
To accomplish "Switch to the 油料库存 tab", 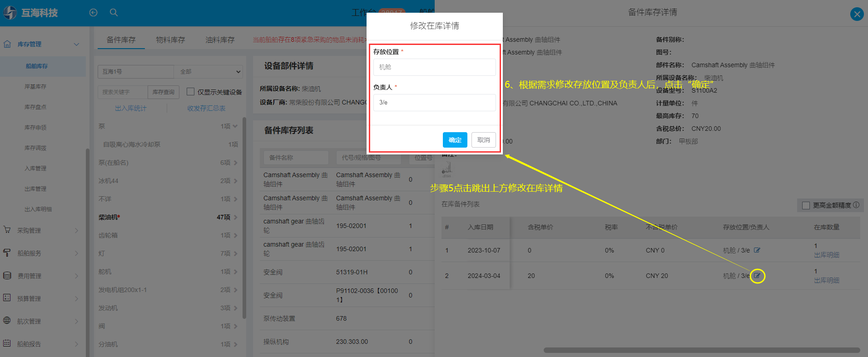I will (x=220, y=40).
